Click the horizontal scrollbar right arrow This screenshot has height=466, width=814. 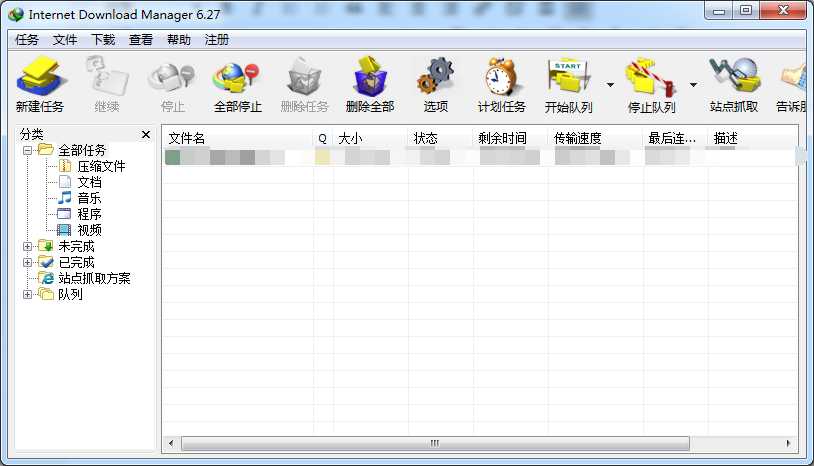[x=788, y=443]
